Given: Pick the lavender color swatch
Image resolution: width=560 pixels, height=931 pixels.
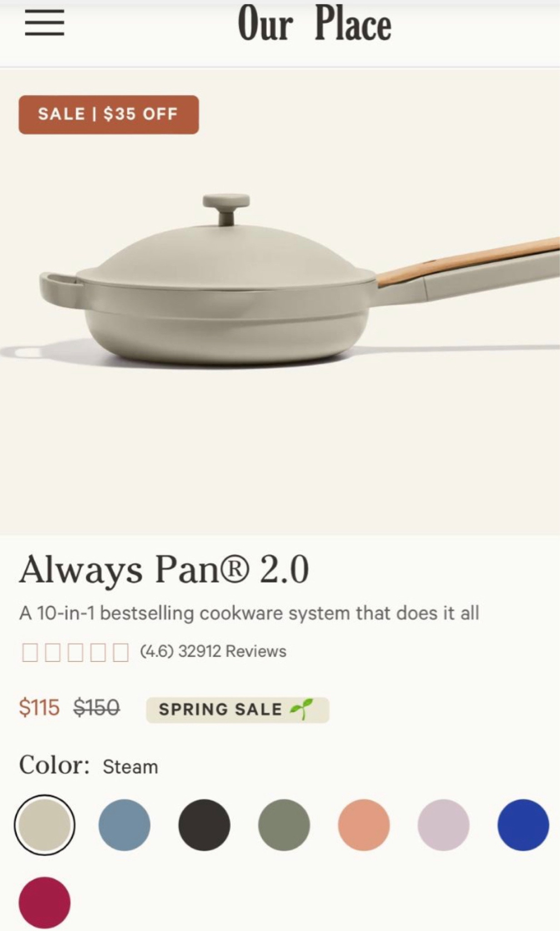Looking at the screenshot, I should tap(444, 825).
